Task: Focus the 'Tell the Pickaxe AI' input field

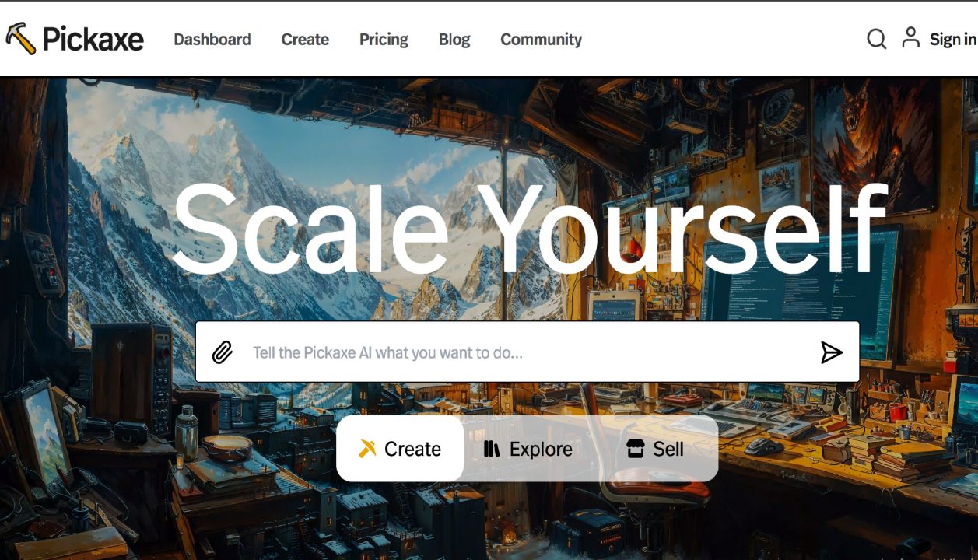Action: click(x=528, y=352)
